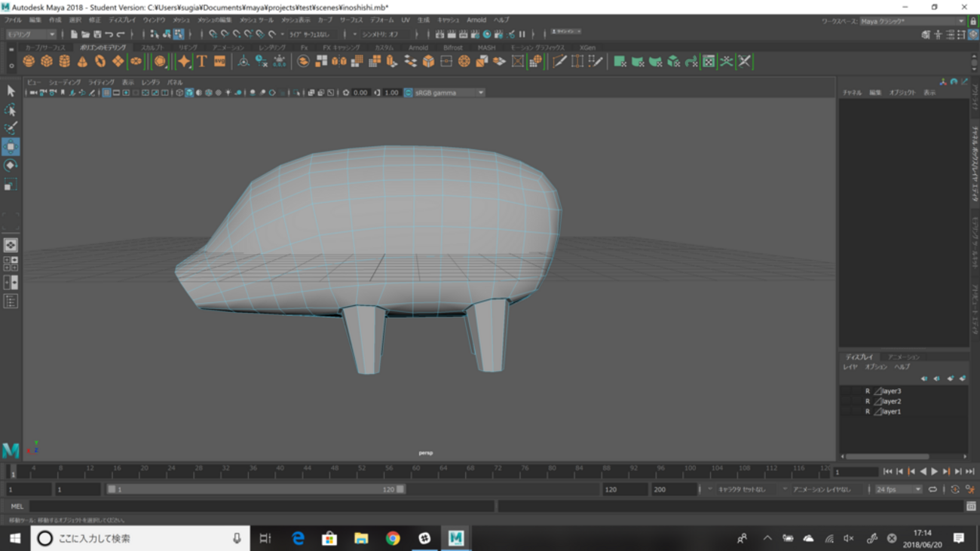The width and height of the screenshot is (980, 551).
Task: Choose the Lasso select tool
Action: tap(11, 110)
